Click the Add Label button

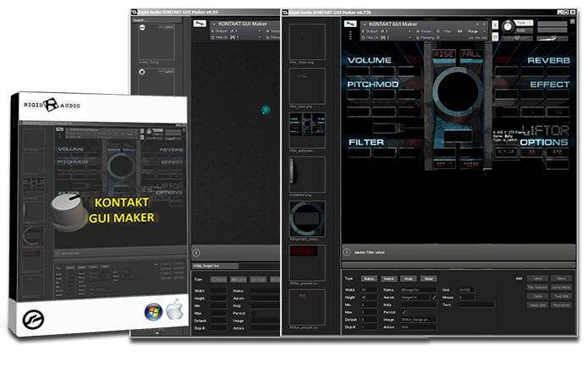[536, 277]
